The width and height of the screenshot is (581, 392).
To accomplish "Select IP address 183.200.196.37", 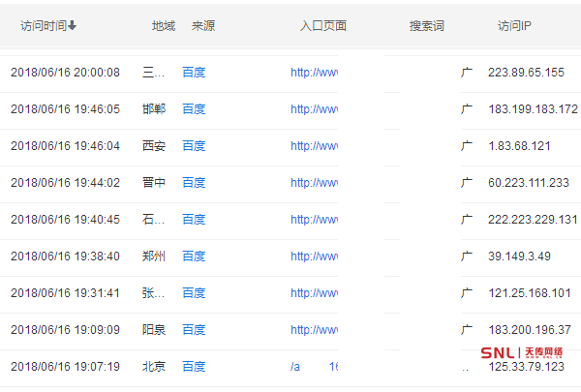I will 530,330.
